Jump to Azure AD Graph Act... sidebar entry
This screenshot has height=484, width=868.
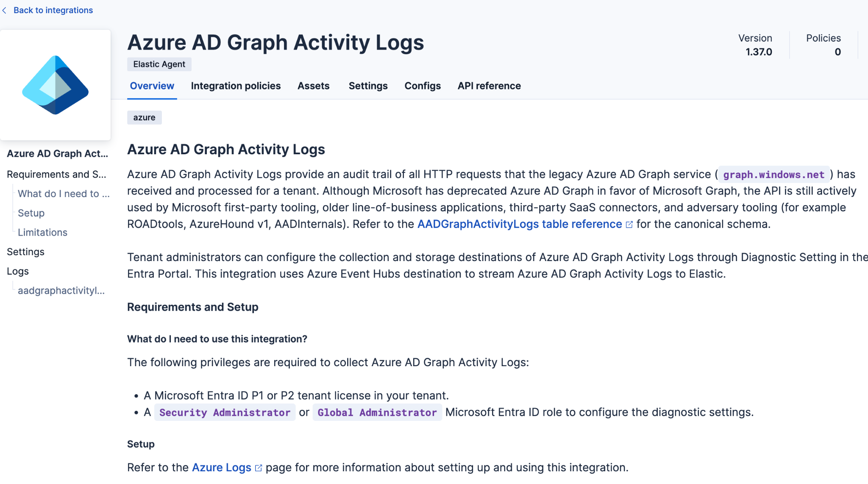pyautogui.click(x=57, y=154)
